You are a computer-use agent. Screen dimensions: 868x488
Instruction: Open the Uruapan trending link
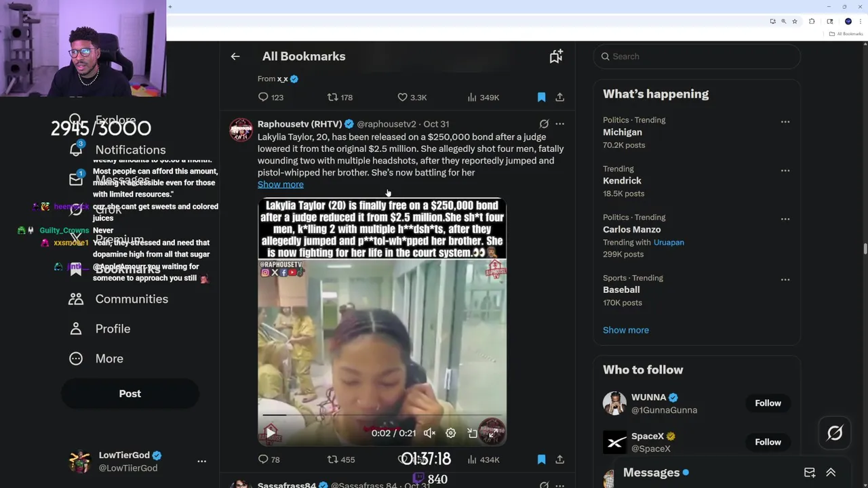[x=669, y=243]
